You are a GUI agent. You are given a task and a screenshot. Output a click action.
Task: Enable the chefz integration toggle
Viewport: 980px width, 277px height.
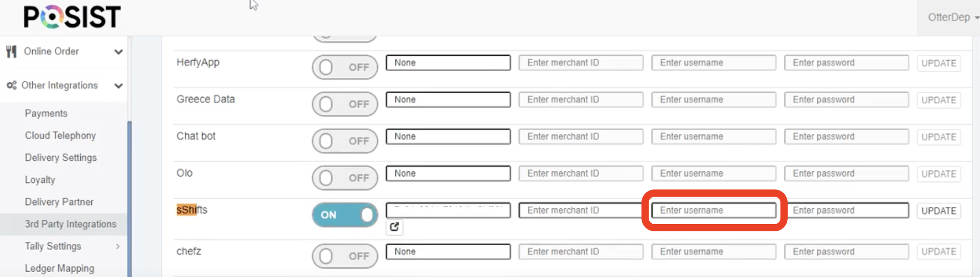[345, 256]
